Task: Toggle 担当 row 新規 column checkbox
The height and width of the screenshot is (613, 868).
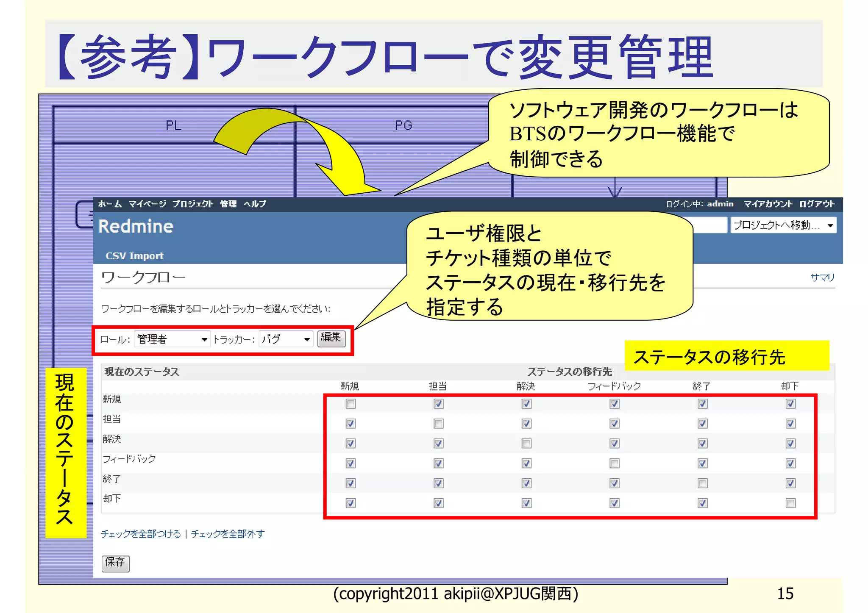Action: point(351,424)
